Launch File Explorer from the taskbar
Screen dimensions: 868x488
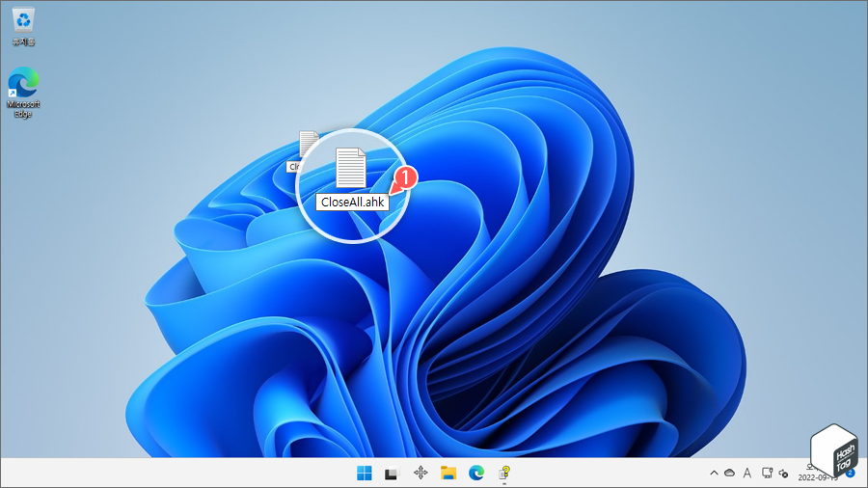pyautogui.click(x=448, y=473)
